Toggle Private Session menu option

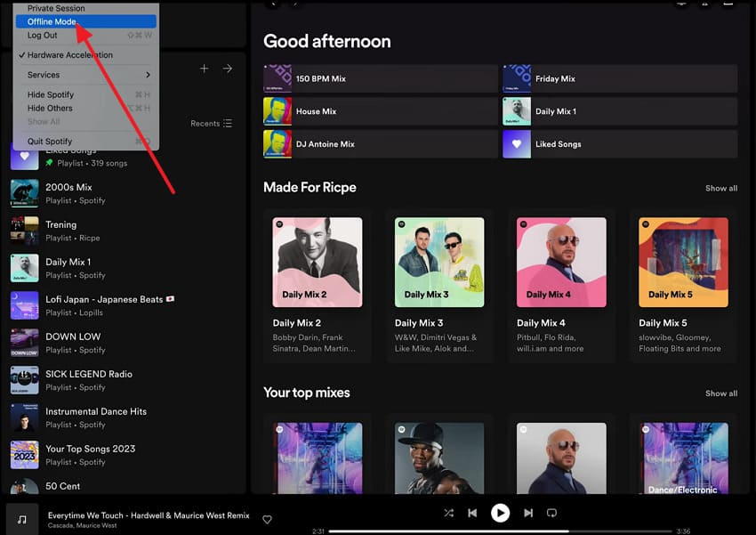point(85,8)
